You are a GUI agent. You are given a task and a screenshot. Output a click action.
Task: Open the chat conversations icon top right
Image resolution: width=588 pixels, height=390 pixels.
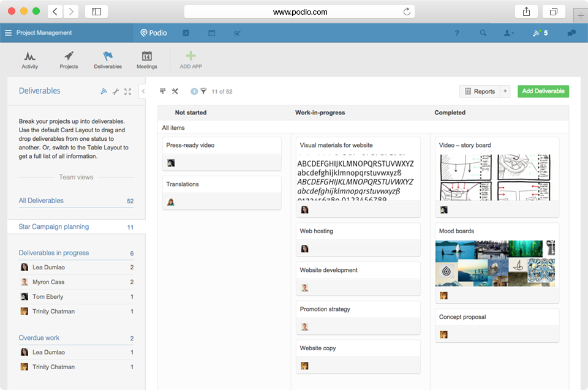(571, 33)
